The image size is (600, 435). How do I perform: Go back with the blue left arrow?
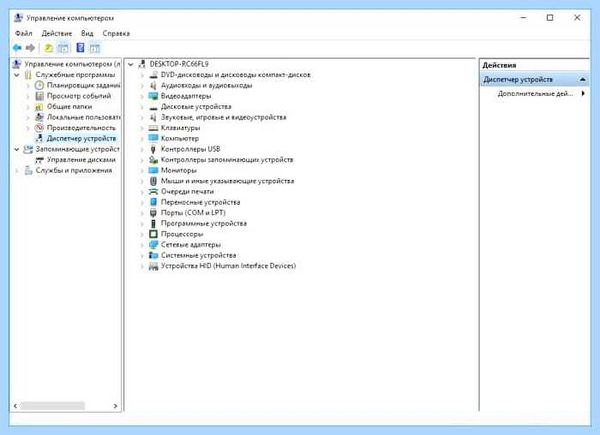pos(17,48)
